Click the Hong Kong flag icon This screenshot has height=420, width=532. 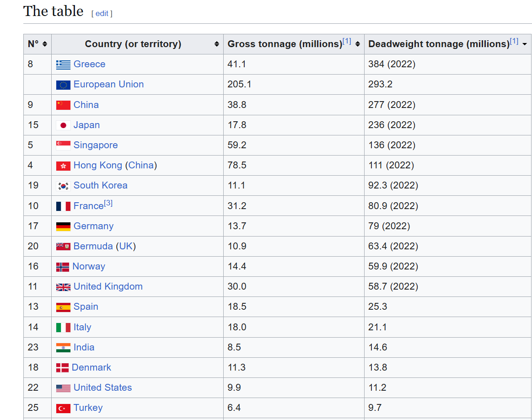tap(63, 166)
